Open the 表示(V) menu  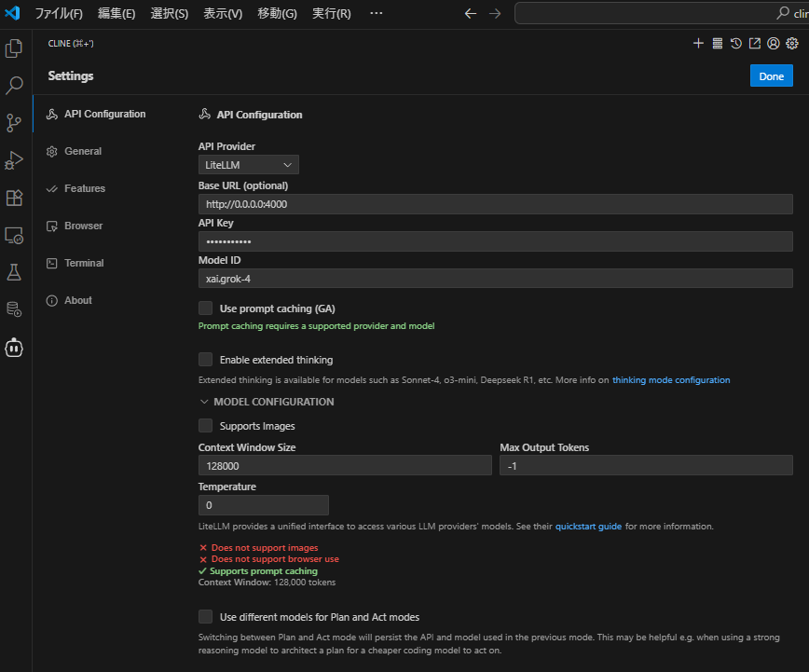click(x=223, y=13)
